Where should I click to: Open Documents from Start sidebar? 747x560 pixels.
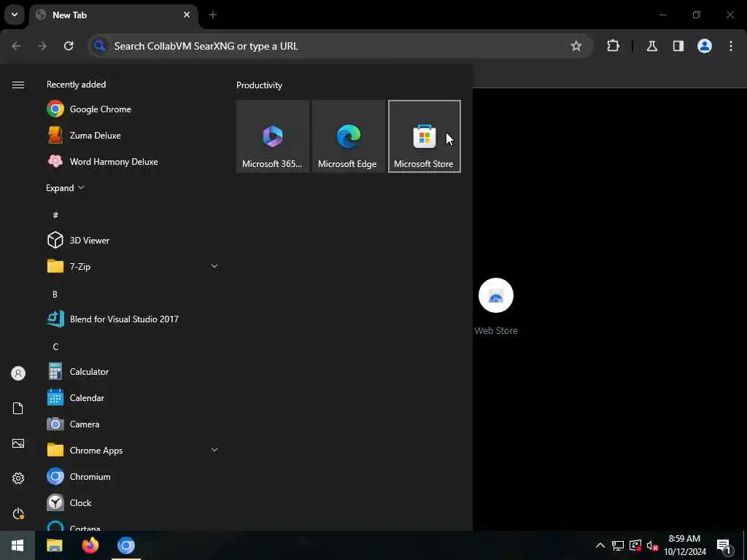(18, 408)
